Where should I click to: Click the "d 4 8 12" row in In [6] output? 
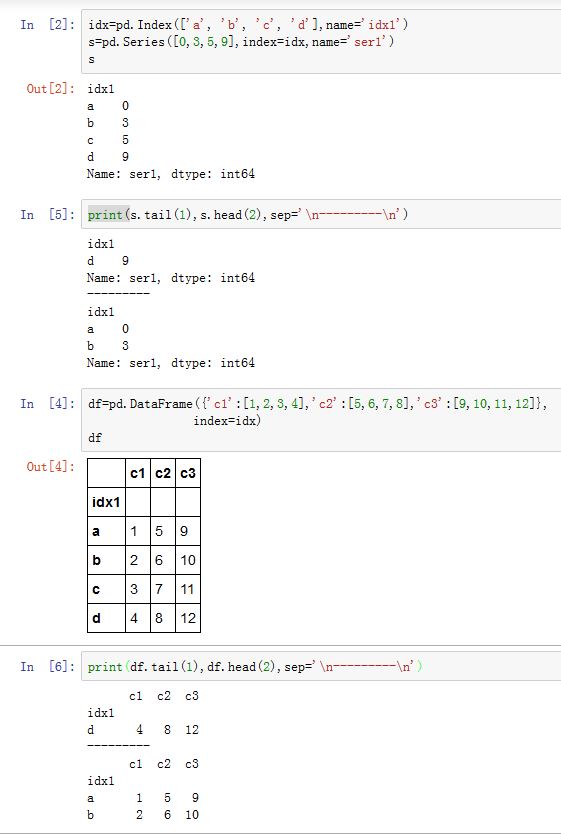(143, 730)
